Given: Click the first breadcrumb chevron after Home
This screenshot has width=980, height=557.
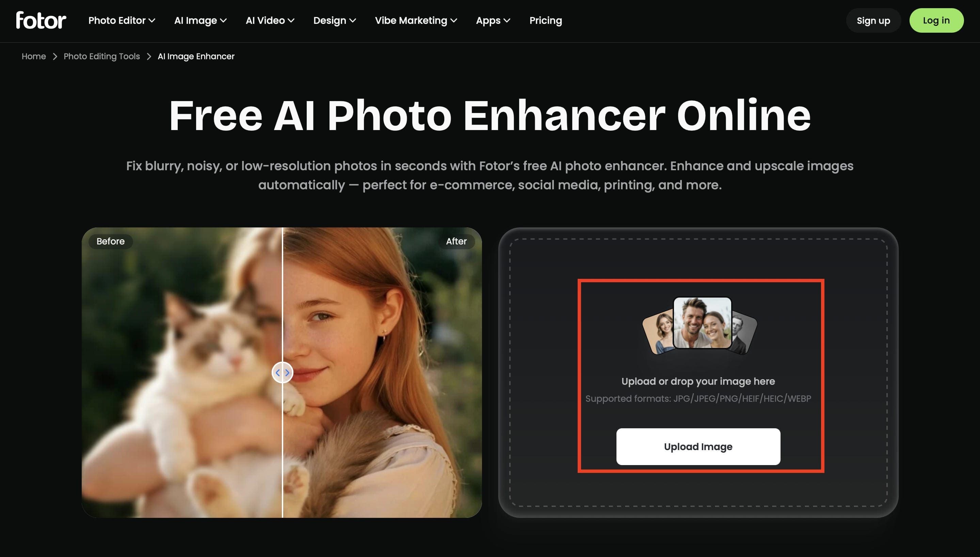Looking at the screenshot, I should [x=55, y=57].
